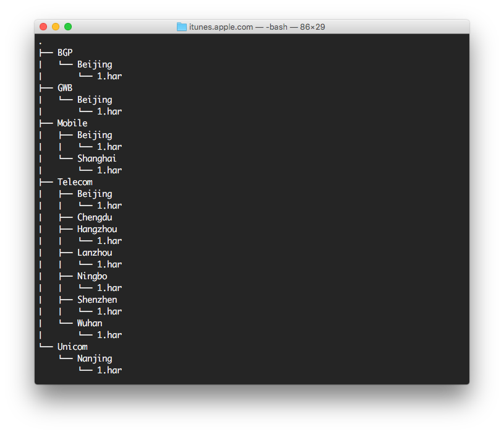Viewport: 504px width, 434px height.
Task: Click the folder proxy icon in title bar
Action: (x=181, y=27)
